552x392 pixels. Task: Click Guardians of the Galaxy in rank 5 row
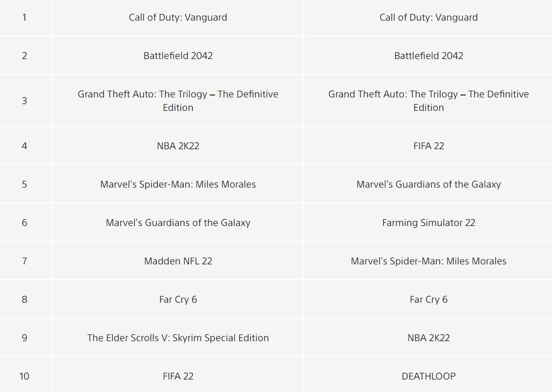[428, 184]
